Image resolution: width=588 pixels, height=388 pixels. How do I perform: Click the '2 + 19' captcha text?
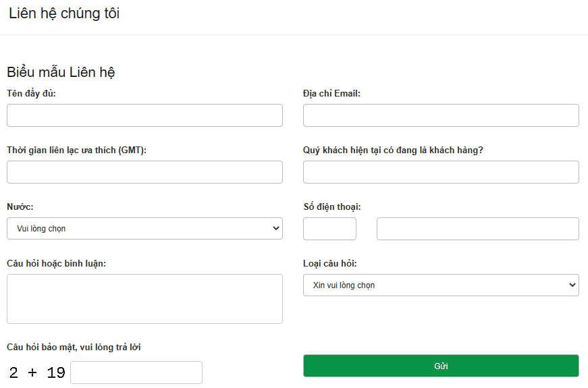37,372
